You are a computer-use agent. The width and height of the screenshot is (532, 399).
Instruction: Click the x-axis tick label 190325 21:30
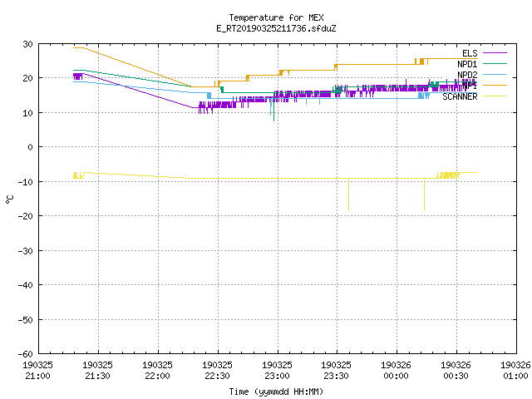(97, 371)
